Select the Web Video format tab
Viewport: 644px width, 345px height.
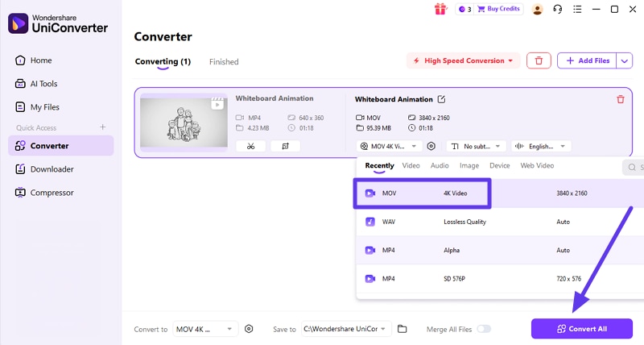click(x=537, y=166)
